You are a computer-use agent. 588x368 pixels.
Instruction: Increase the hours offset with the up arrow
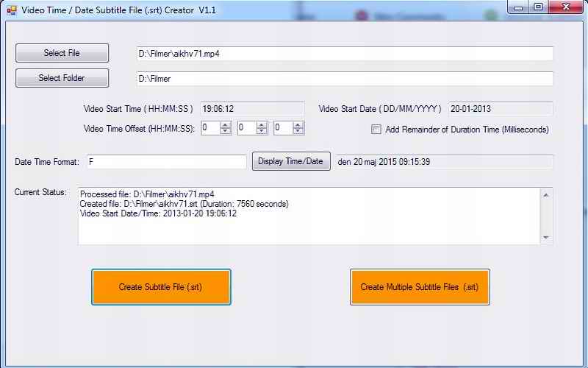click(x=226, y=124)
